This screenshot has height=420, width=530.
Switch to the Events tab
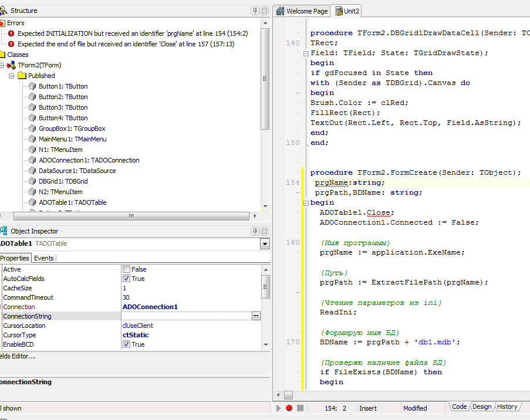44,258
